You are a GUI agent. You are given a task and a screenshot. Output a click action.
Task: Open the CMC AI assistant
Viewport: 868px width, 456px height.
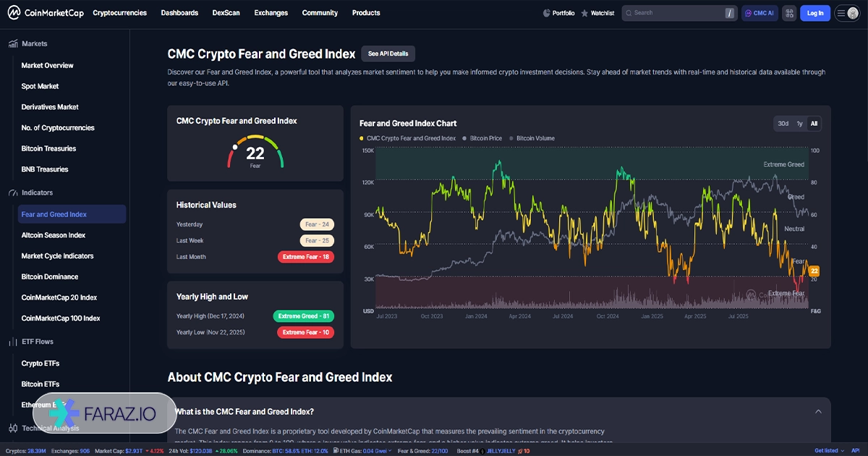(759, 13)
